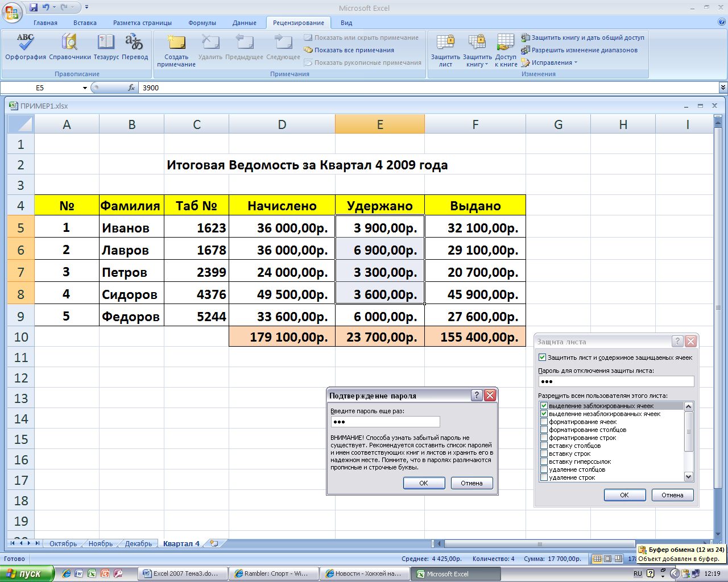This screenshot has width=728, height=582.
Task: Open Исправления dropdown
Action: tap(549, 63)
